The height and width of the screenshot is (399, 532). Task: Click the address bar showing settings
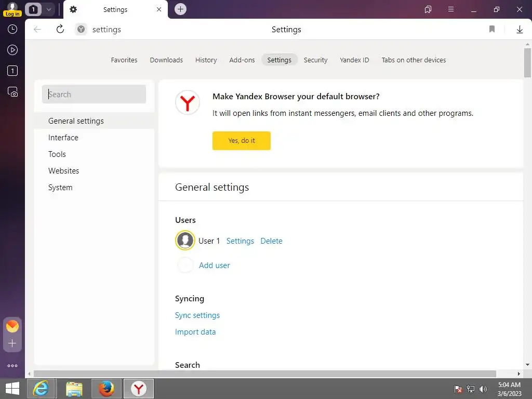[x=107, y=30]
